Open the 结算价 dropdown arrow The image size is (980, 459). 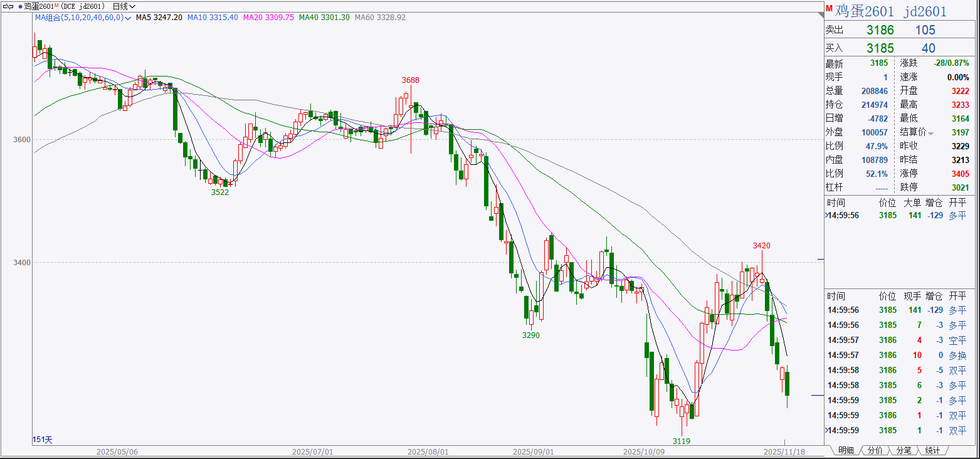pos(930,132)
